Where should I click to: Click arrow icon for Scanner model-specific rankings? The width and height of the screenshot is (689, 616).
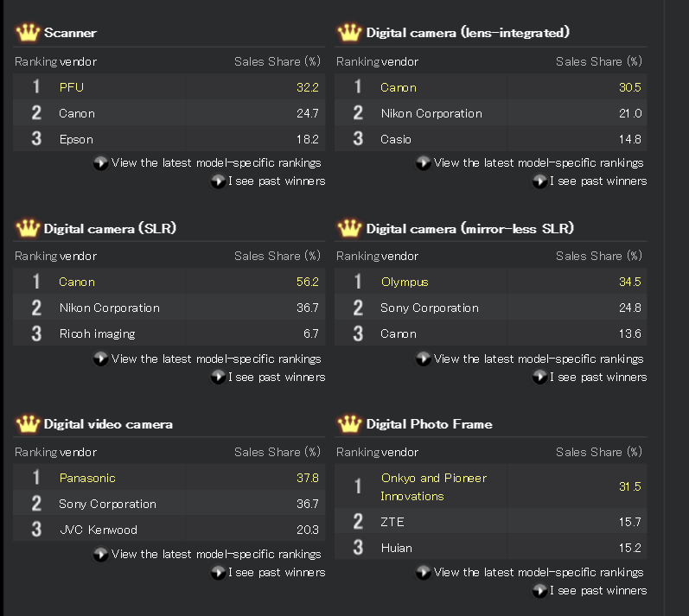click(100, 163)
